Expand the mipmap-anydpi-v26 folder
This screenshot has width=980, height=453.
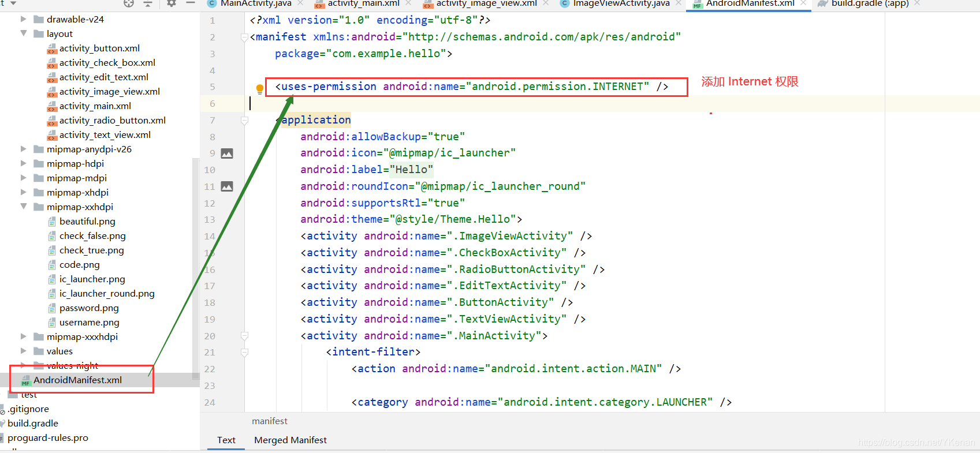click(x=24, y=149)
